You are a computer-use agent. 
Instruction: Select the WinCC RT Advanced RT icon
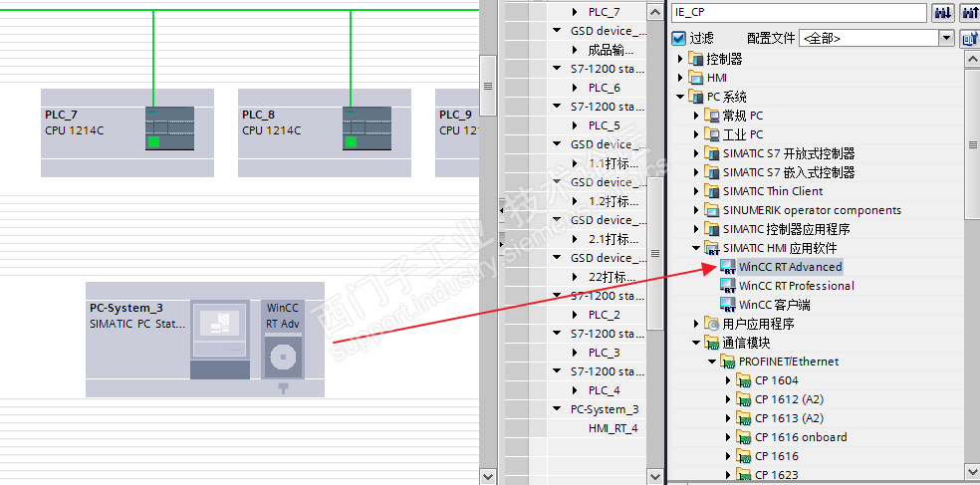pyautogui.click(x=727, y=267)
